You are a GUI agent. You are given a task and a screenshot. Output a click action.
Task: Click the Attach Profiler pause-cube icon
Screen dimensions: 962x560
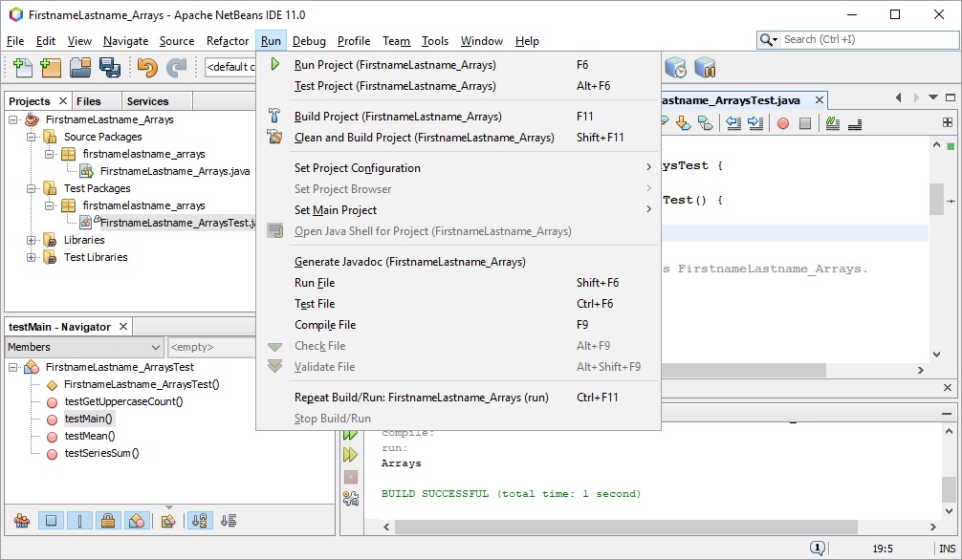coord(705,68)
